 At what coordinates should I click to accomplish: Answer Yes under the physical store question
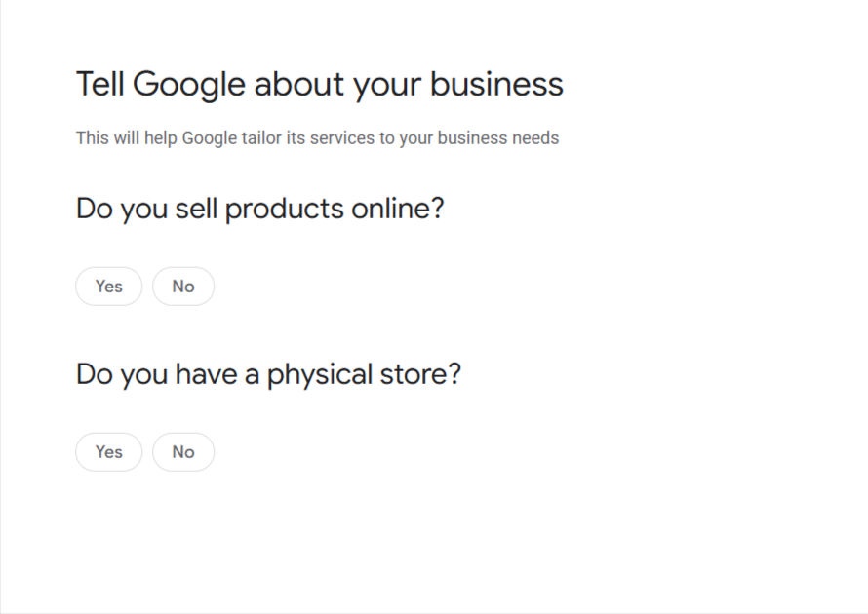pos(109,452)
